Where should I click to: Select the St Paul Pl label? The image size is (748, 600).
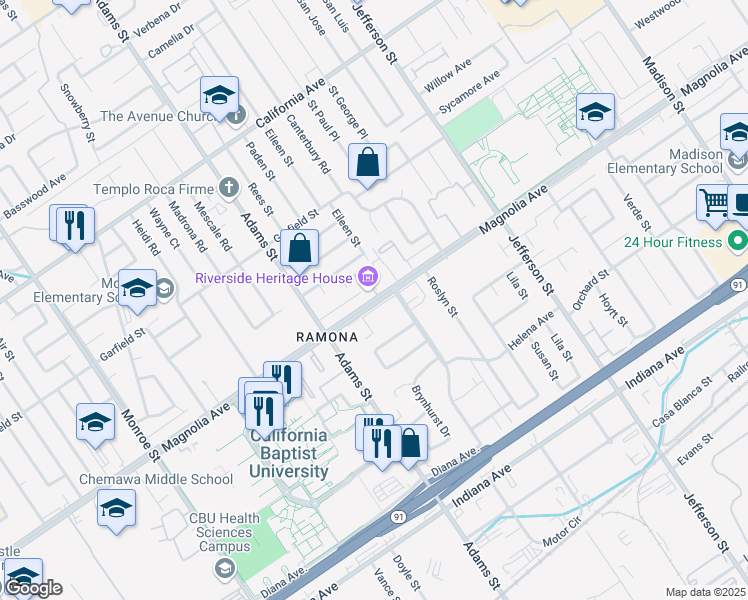[x=323, y=120]
